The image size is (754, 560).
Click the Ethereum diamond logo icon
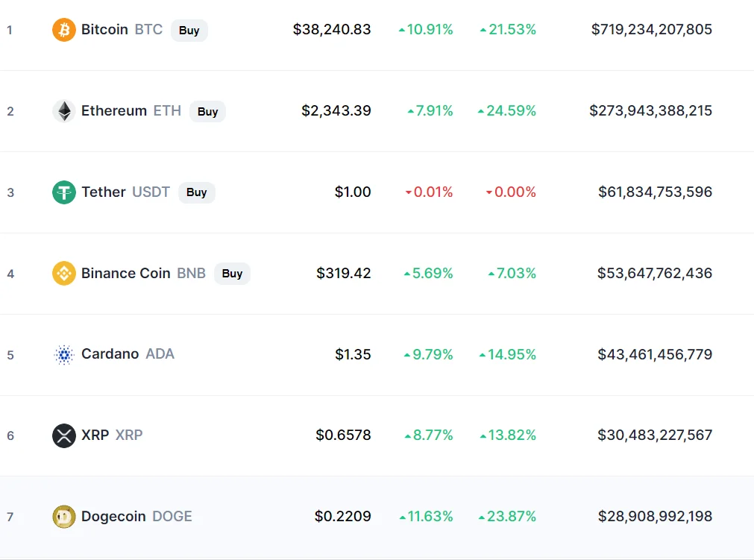[x=64, y=111]
